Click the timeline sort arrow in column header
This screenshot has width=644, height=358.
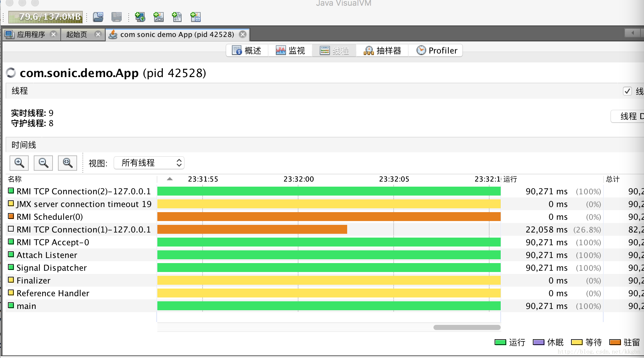click(170, 179)
